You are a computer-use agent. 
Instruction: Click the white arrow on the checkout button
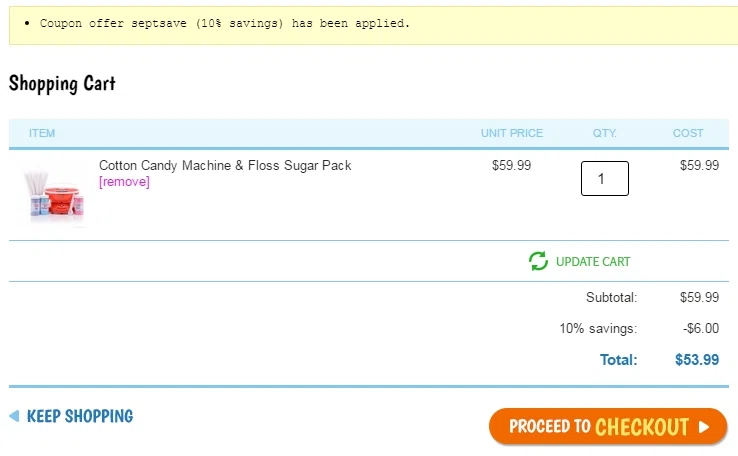(x=705, y=427)
